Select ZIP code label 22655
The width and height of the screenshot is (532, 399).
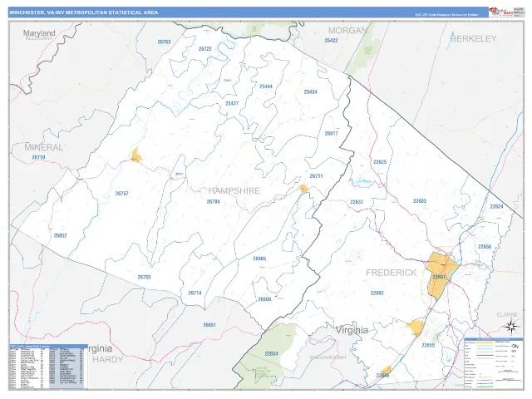coord(428,345)
